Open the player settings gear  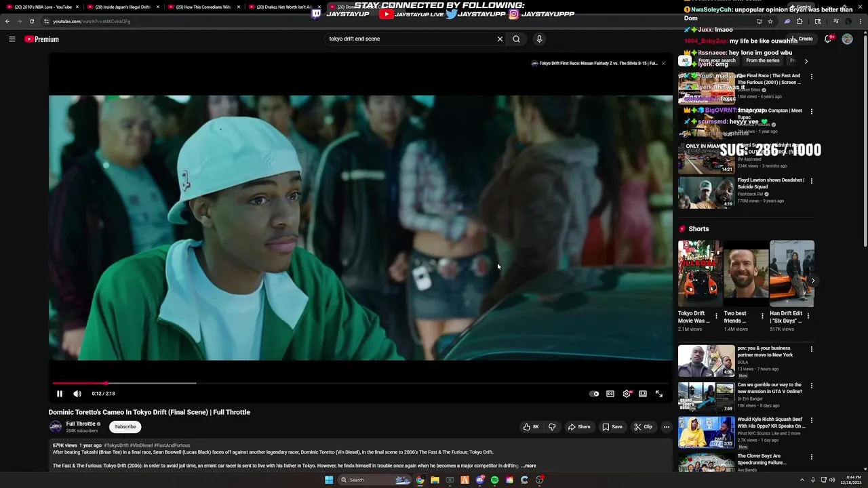point(627,394)
